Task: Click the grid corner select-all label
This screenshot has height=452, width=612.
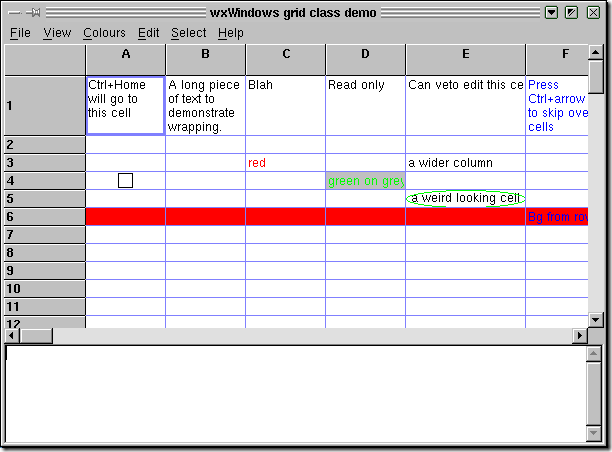Action: click(45, 60)
